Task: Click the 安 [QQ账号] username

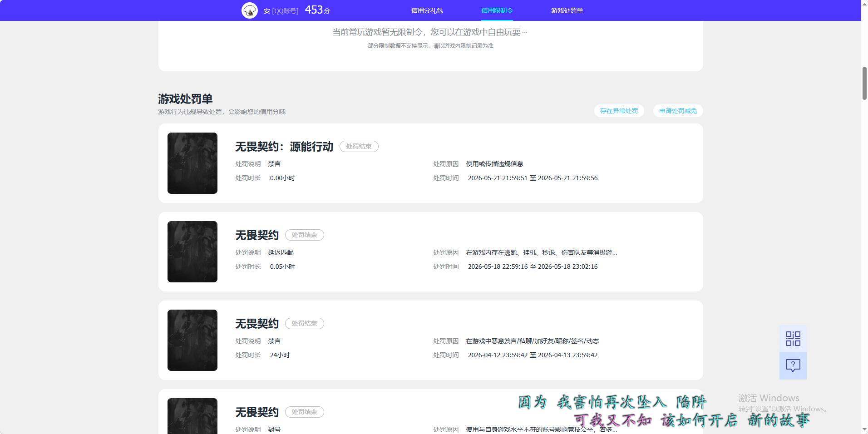Action: [x=281, y=10]
